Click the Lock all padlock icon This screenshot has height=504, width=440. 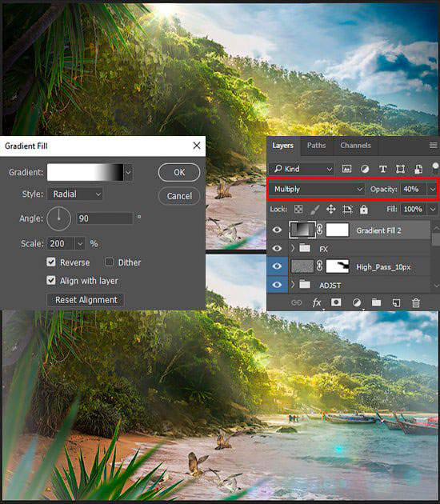click(363, 210)
